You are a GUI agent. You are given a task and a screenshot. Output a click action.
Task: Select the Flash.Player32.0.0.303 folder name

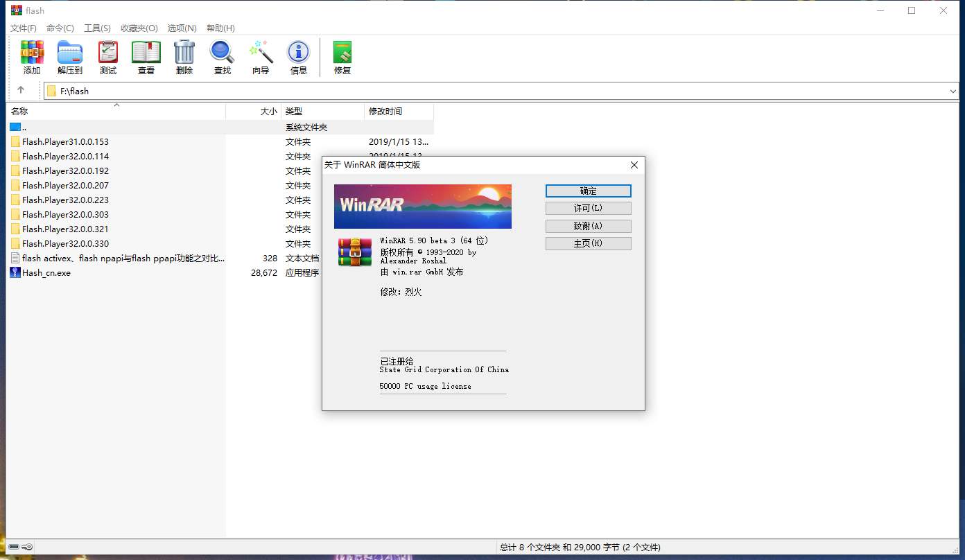point(65,214)
